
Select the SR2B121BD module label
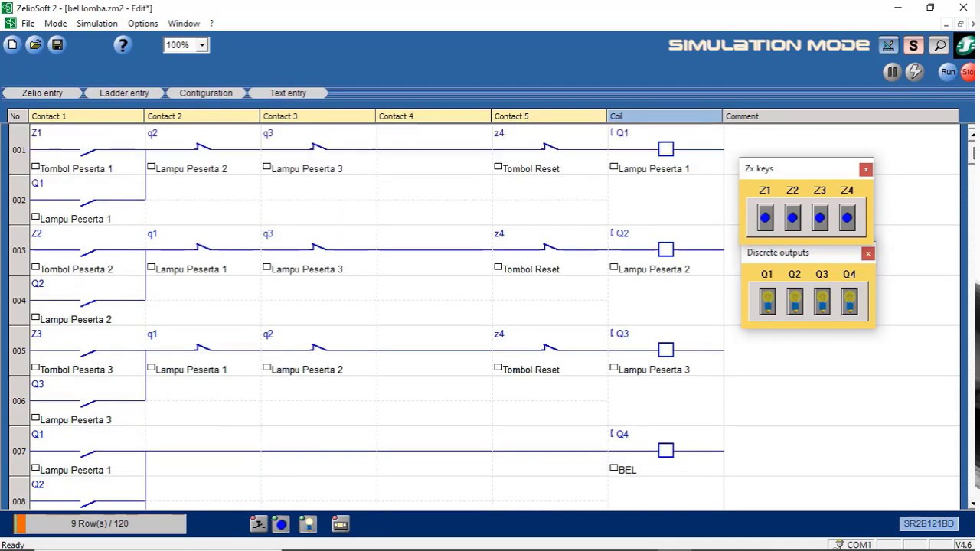coord(929,524)
